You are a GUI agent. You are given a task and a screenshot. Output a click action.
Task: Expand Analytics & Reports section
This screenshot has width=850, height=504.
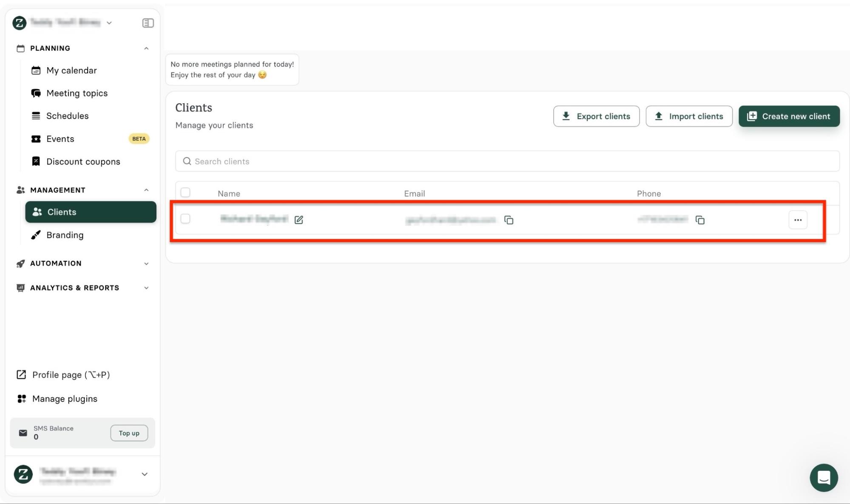tap(146, 288)
